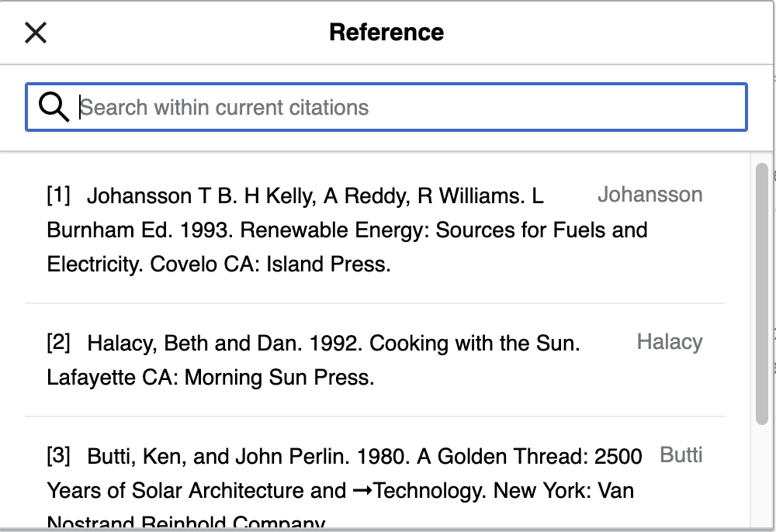Select the Halacy Cooking with the Sun citation
776x532 pixels.
(x=310, y=360)
